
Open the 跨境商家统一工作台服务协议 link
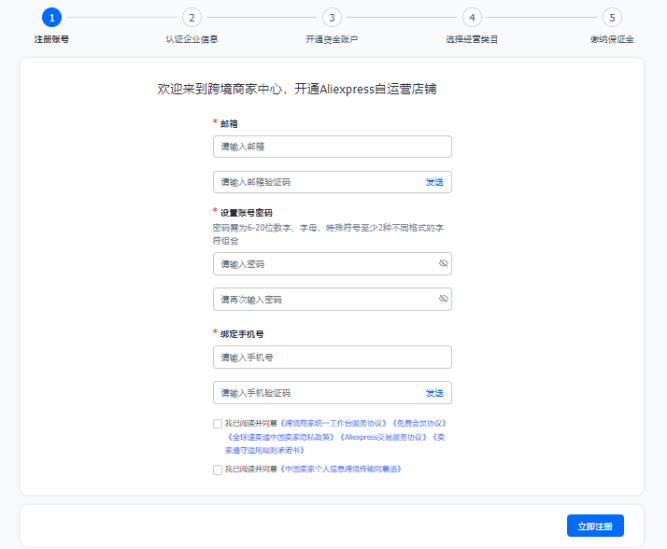click(x=333, y=423)
